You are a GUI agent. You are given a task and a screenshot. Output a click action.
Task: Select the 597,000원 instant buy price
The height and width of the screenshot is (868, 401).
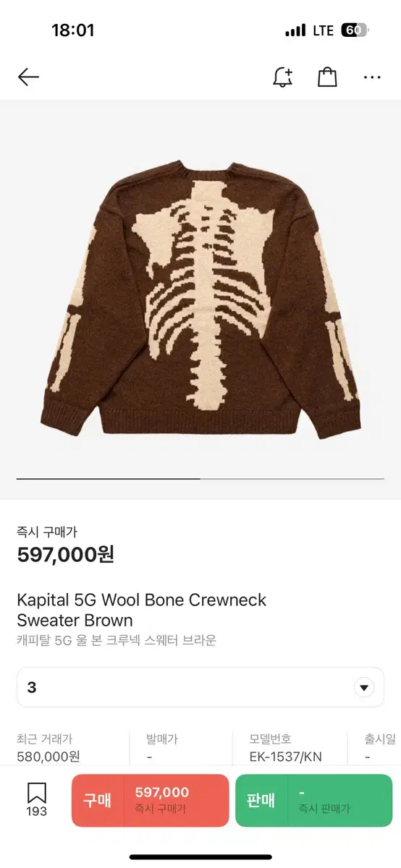tap(65, 555)
